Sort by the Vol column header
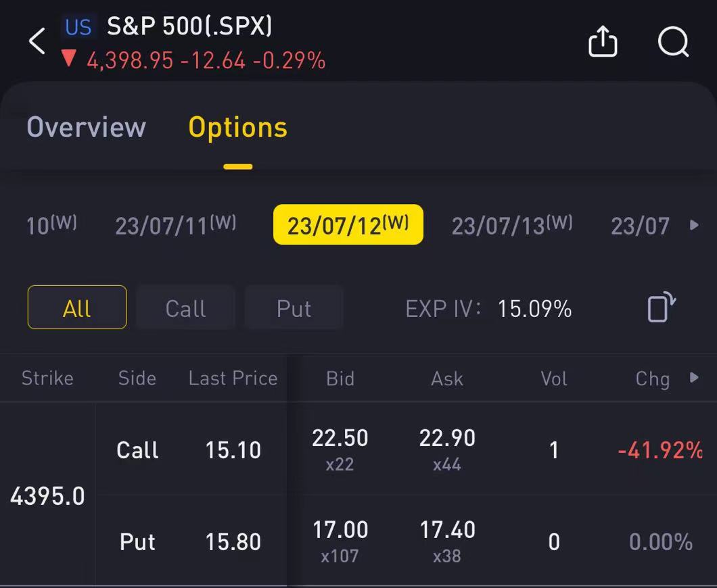 pos(554,378)
